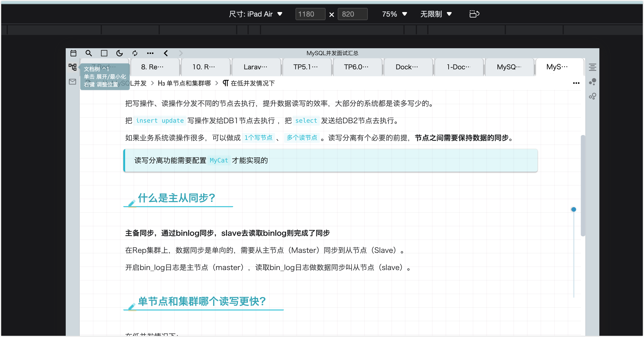The image size is (644, 337).
Task: Open the graph view icon
Action: pos(592,82)
